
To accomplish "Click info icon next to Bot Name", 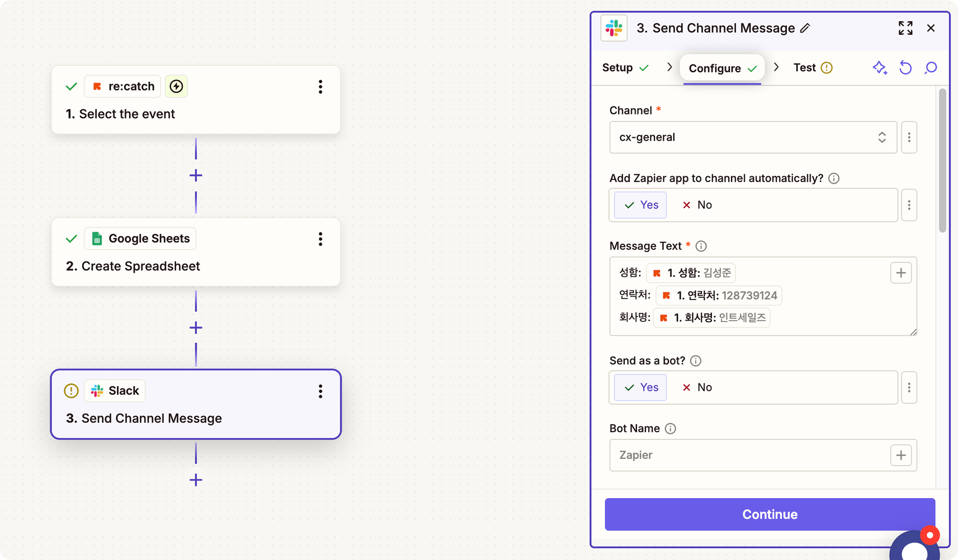I will (x=670, y=428).
